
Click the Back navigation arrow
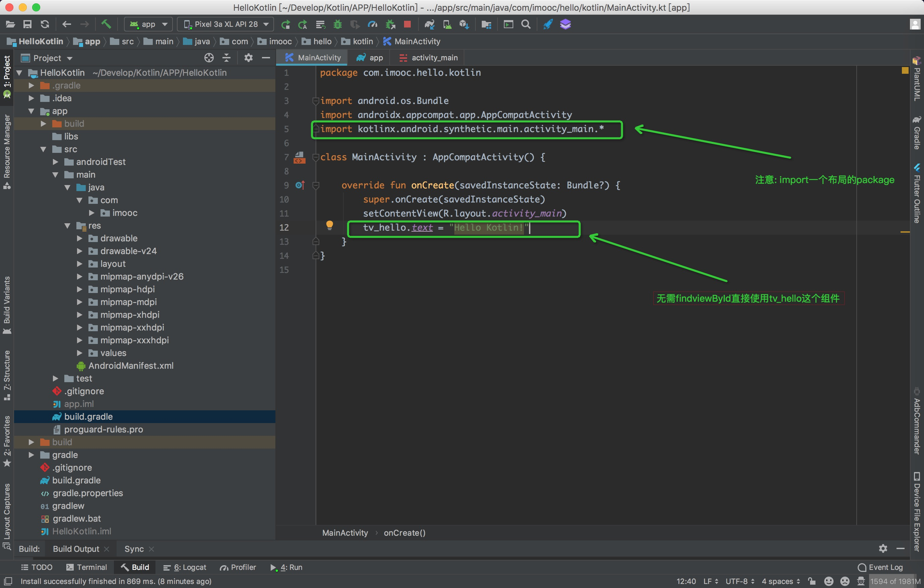67,24
